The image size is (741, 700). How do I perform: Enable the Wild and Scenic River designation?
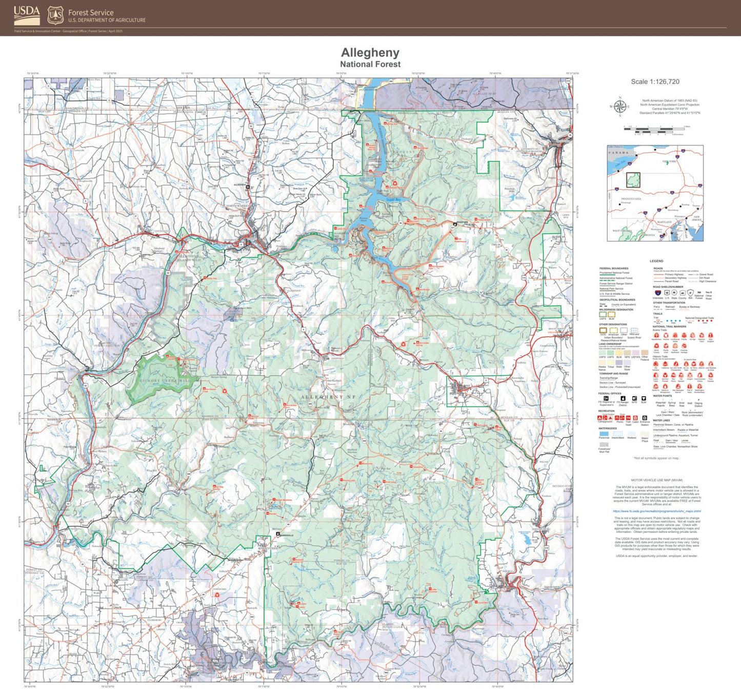tap(634, 331)
